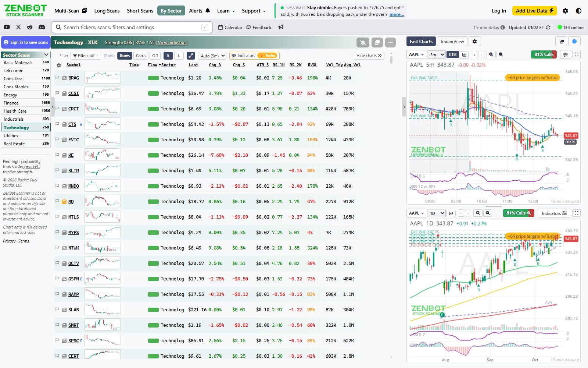This screenshot has height=368, width=588.
Task: Select Health Care in the sector list
Action: click(x=26, y=111)
